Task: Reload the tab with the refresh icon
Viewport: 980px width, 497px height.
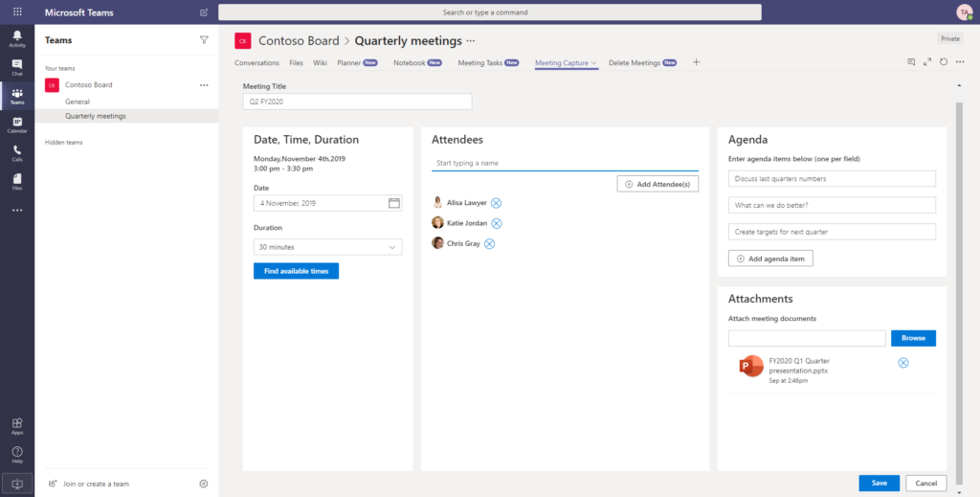Action: 944,62
